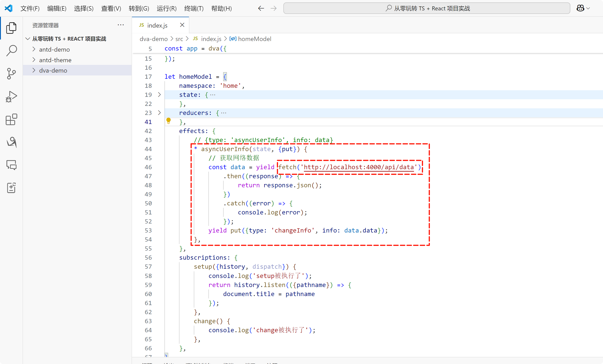Expand the folded state block on line 19
This screenshot has width=603, height=364.
[x=159, y=95]
